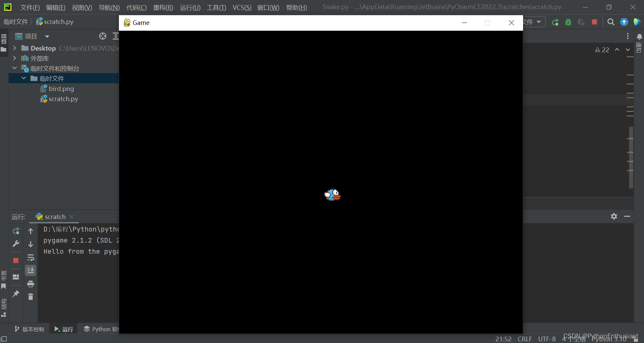The height and width of the screenshot is (343, 644).
Task: Click the scratch.py breadcrumb
Action: (x=55, y=22)
